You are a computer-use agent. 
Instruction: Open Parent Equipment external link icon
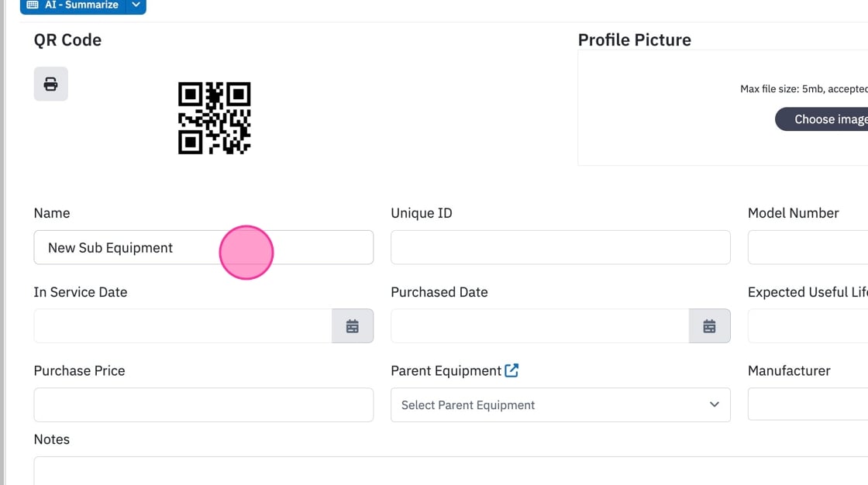coord(511,370)
